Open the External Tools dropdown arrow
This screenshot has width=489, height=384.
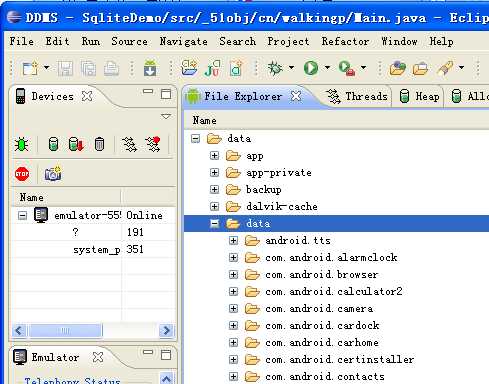coord(363,68)
